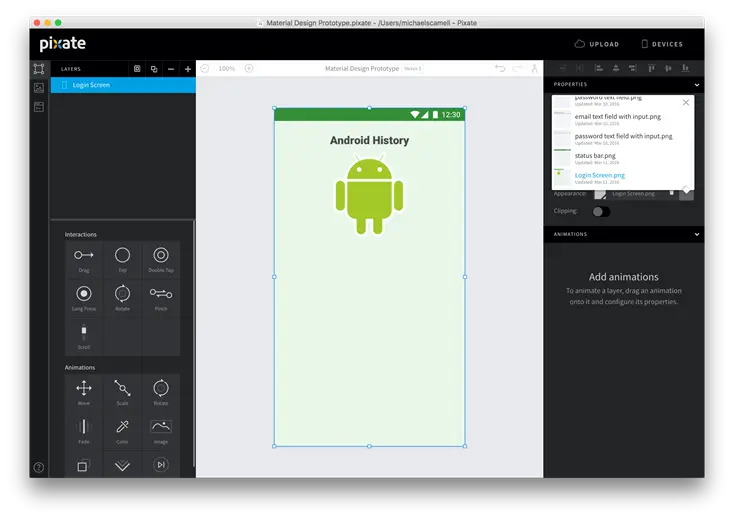734x520 pixels.
Task: Pick password text field with input.png
Action: click(623, 136)
